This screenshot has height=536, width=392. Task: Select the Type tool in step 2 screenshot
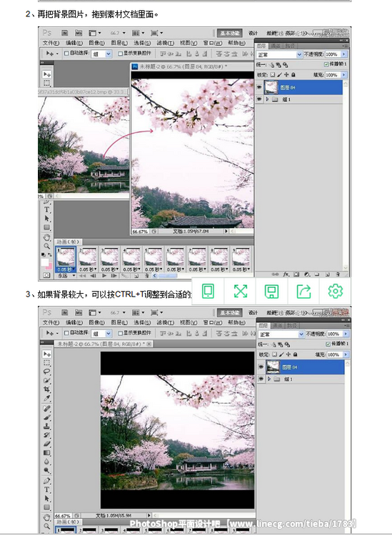[x=47, y=209]
